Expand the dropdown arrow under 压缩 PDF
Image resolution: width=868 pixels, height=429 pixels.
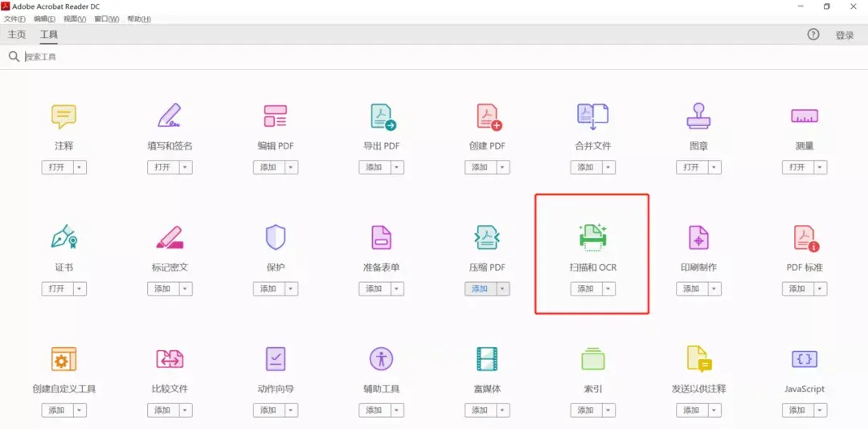coord(503,288)
